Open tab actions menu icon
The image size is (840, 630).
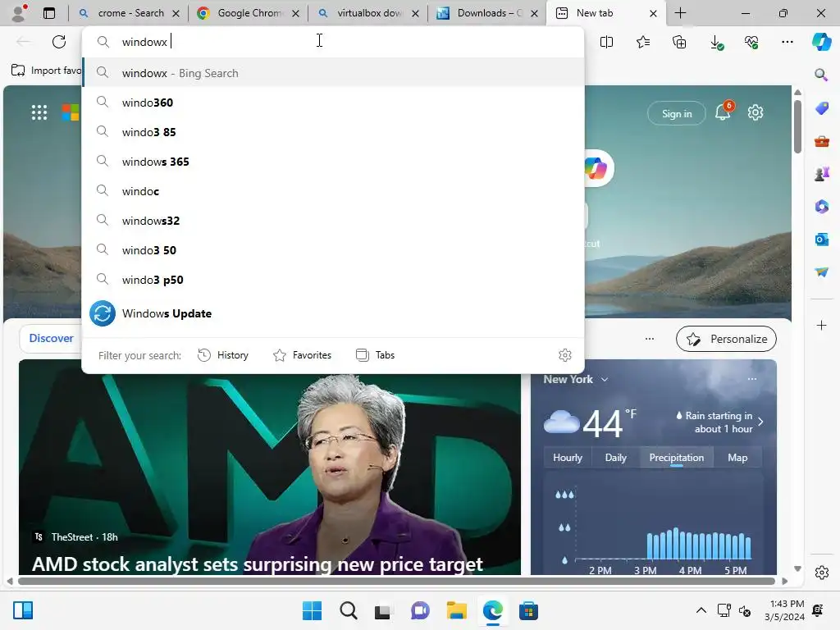click(x=49, y=13)
